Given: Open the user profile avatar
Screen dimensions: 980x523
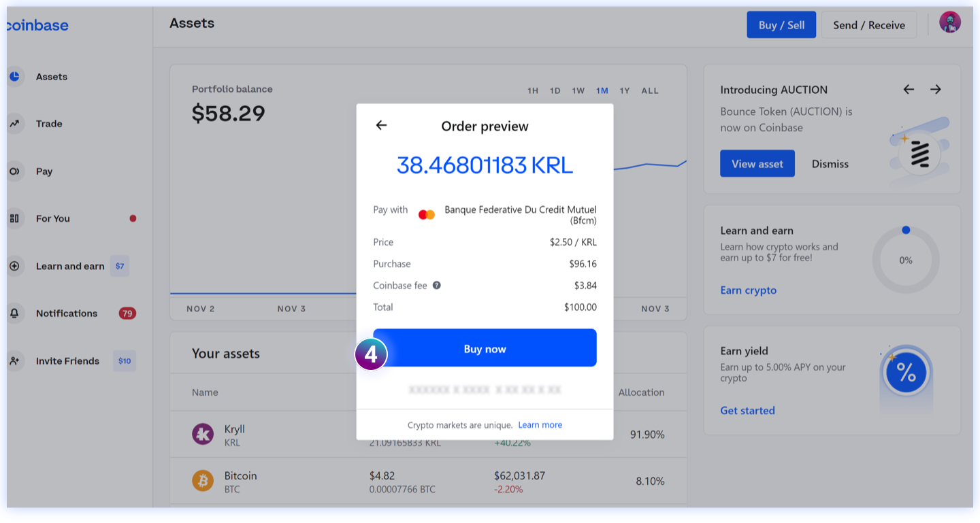Looking at the screenshot, I should click(x=950, y=22).
